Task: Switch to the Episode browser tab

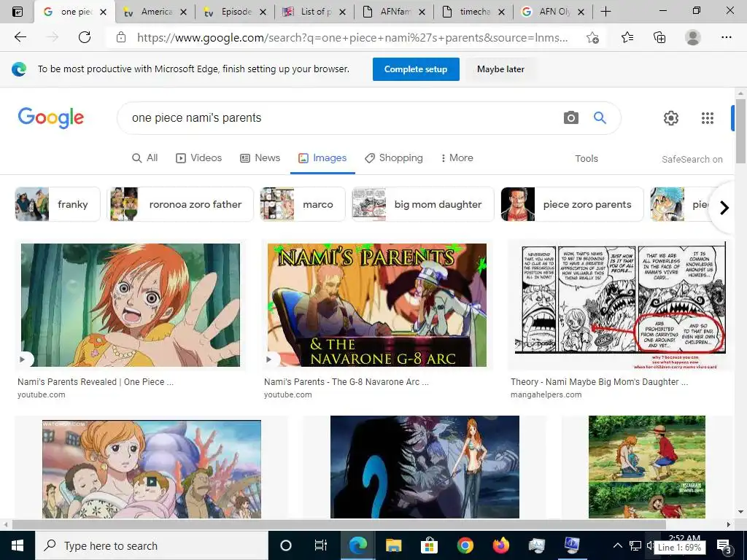Action: coord(234,12)
